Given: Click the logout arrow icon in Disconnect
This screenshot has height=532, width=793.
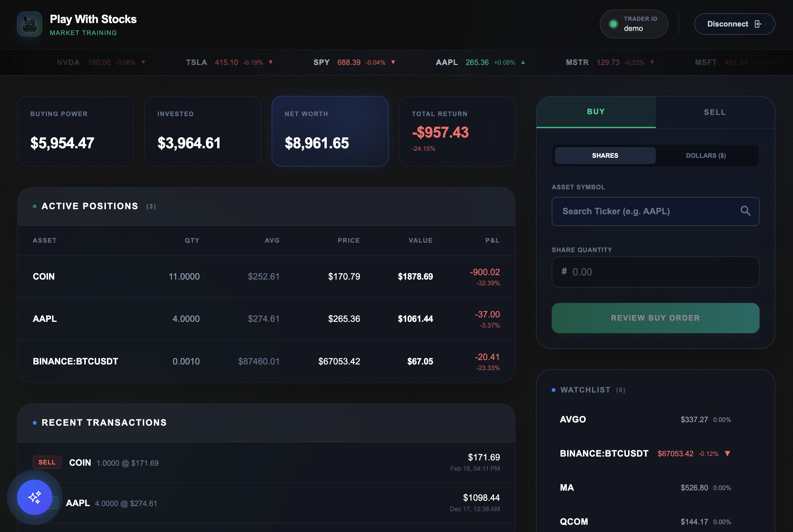Looking at the screenshot, I should click(x=758, y=24).
